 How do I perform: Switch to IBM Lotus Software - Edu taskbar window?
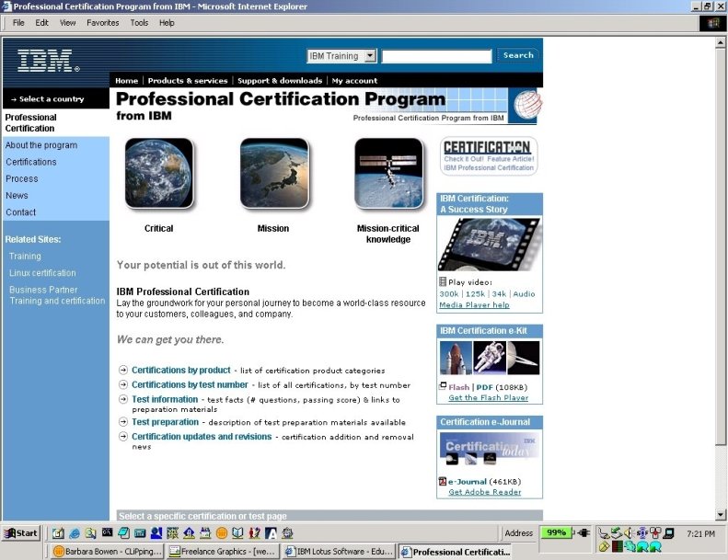coord(340,552)
